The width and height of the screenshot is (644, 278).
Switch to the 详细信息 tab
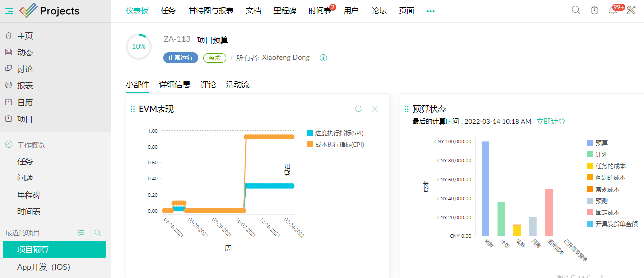pos(175,85)
